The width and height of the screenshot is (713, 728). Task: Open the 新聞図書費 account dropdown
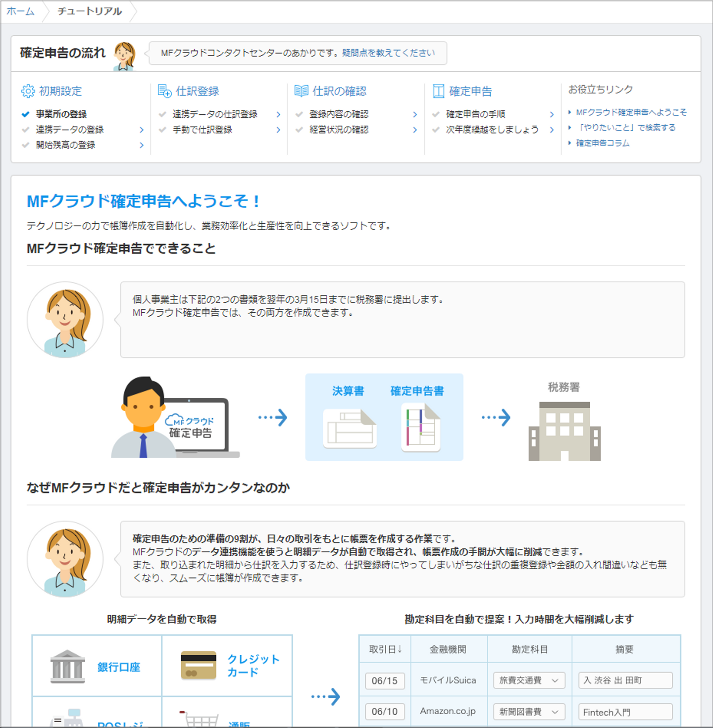529,712
